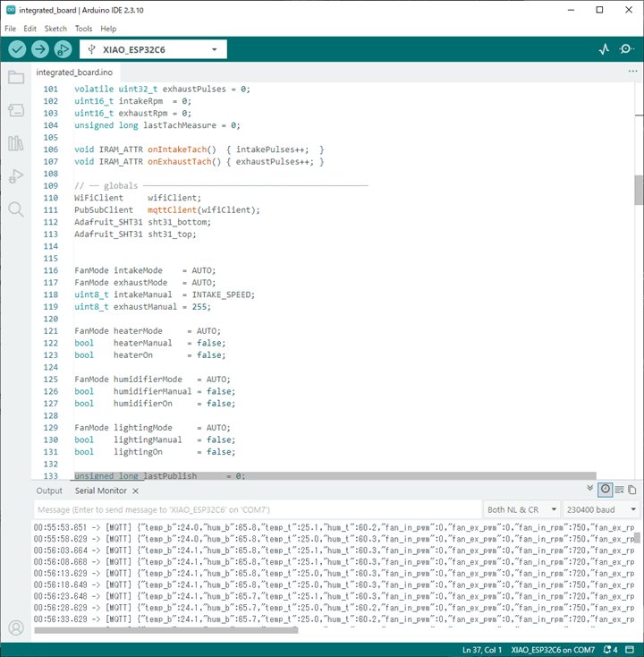Image resolution: width=644 pixels, height=657 pixels.
Task: Click the Ln 37, Col 1 status entry
Action: (x=482, y=650)
